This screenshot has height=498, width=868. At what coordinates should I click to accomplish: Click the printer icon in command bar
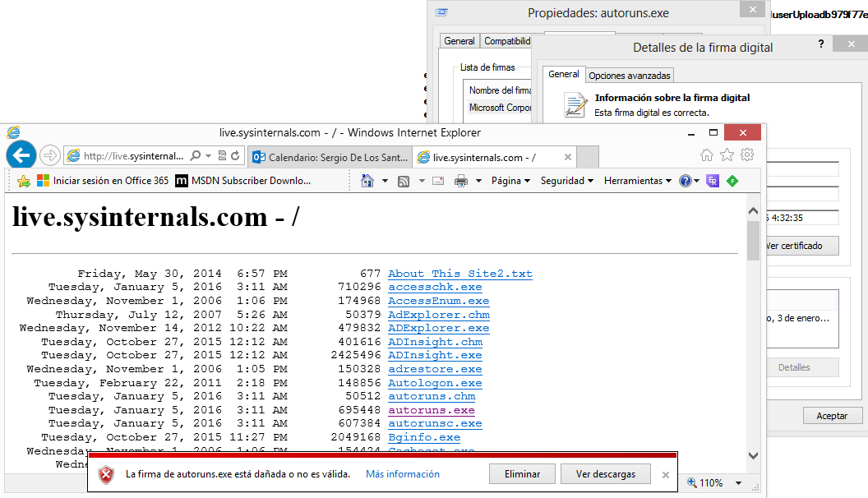tap(460, 181)
